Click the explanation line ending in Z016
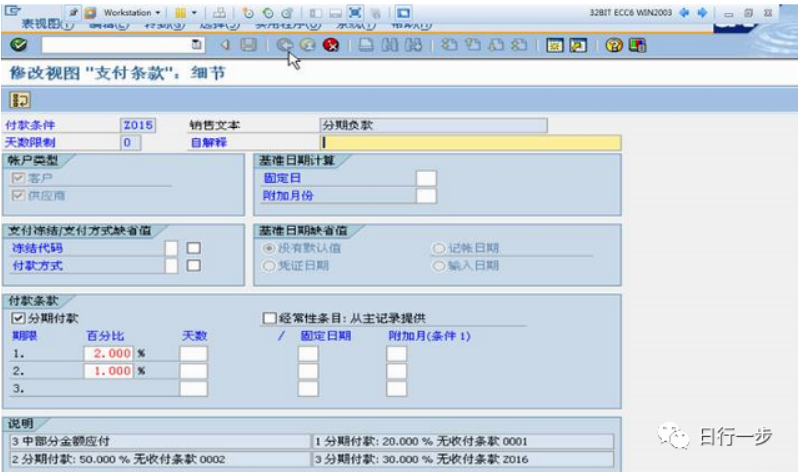This screenshot has width=800, height=472. coord(463,459)
